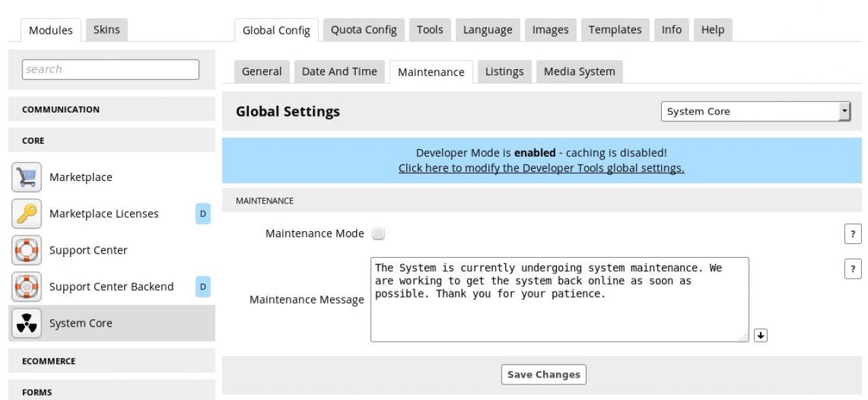Open the Developer Tools global settings link
Screen dimensions: 868x400
pos(541,168)
